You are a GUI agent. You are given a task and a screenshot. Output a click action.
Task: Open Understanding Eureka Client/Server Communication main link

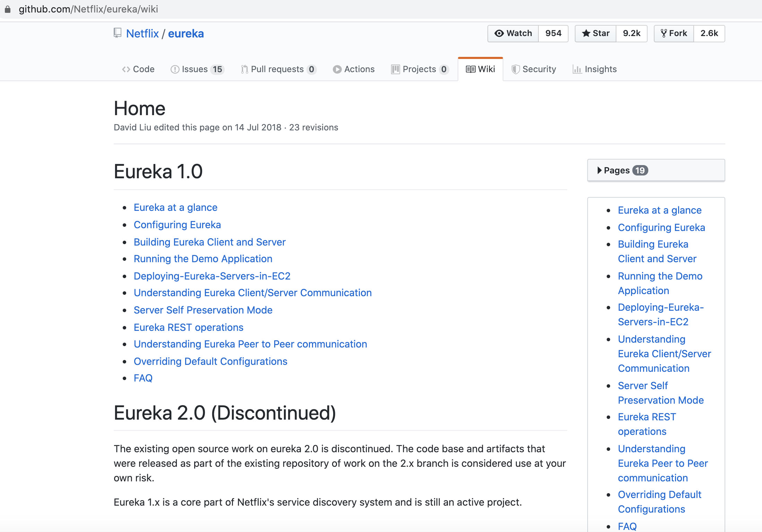click(x=252, y=293)
